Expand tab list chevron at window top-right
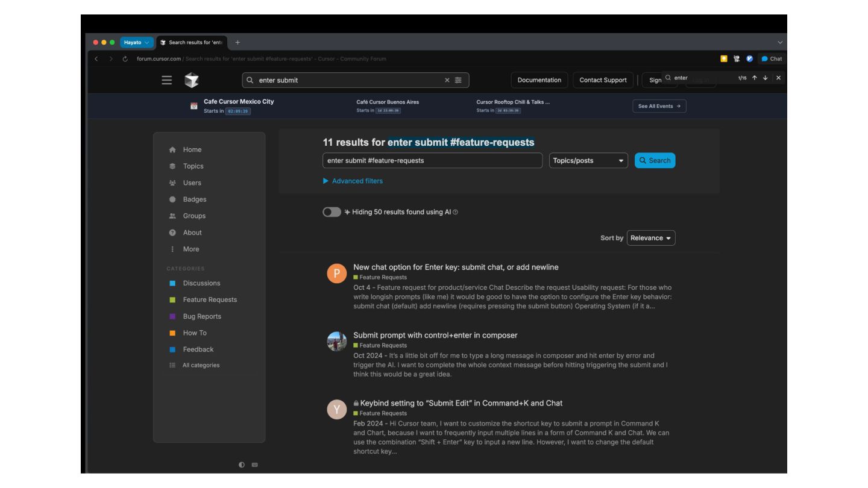This screenshot has width=868, height=488. 781,42
